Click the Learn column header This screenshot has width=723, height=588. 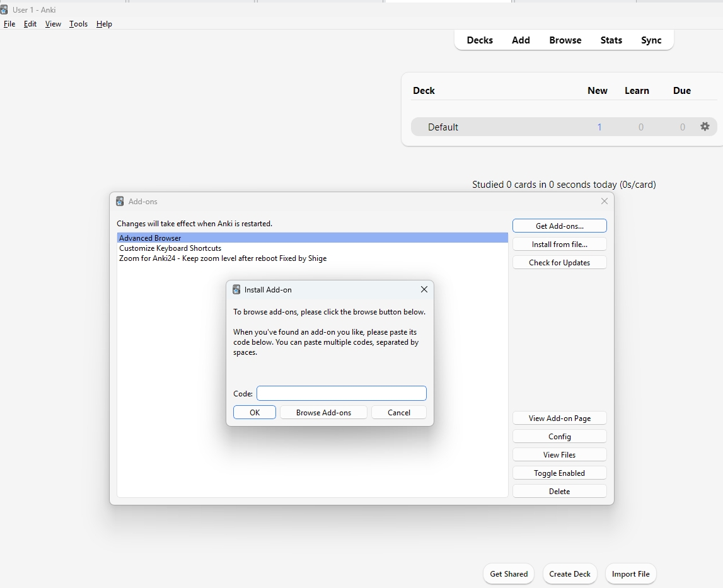(x=637, y=90)
